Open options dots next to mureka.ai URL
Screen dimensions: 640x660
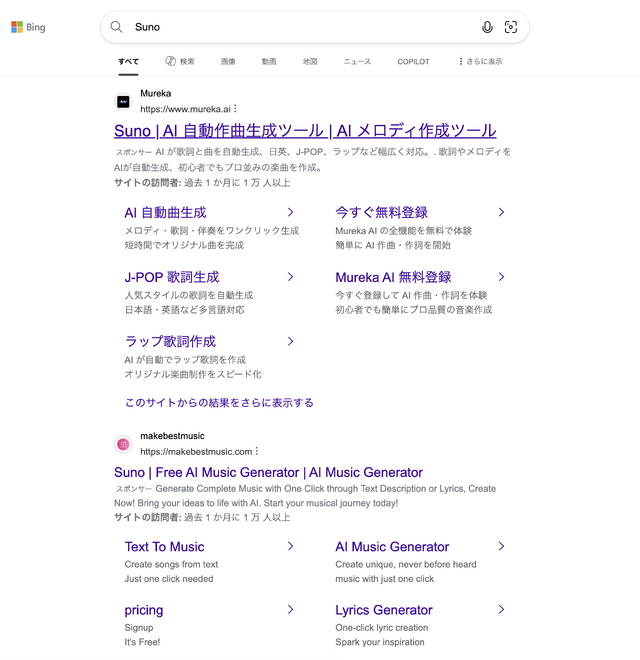point(236,108)
